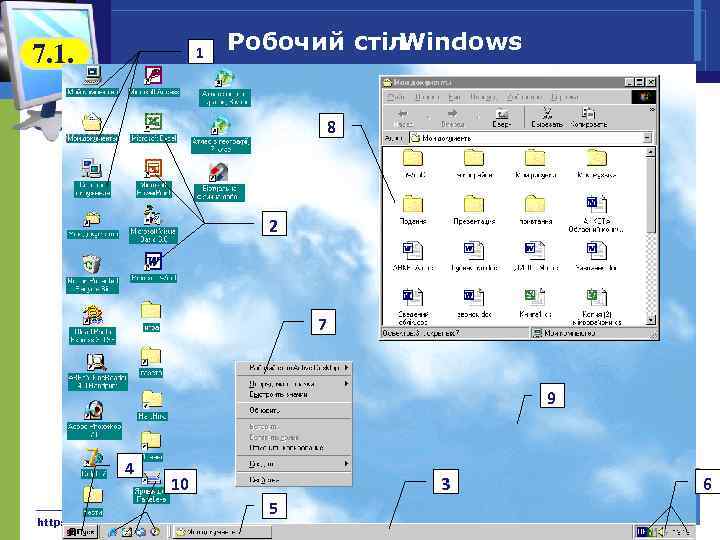Click the Back arrow in My Documents toolbar
The width and height of the screenshot is (720, 540).
403,118
